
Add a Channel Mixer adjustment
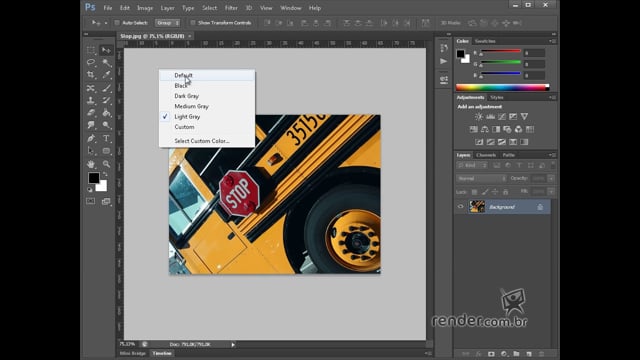[x=518, y=129]
